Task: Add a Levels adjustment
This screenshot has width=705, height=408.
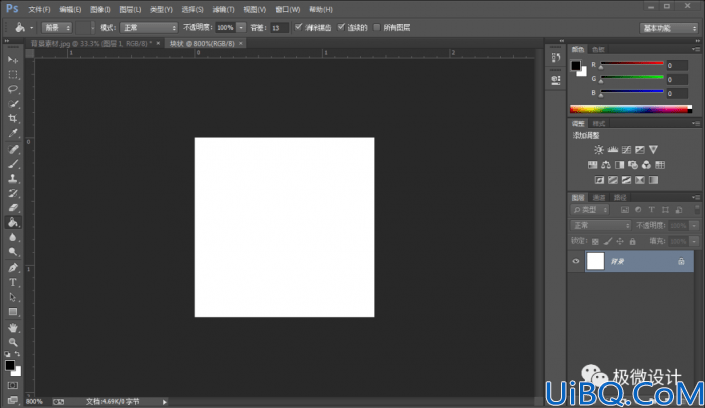Action: point(612,150)
